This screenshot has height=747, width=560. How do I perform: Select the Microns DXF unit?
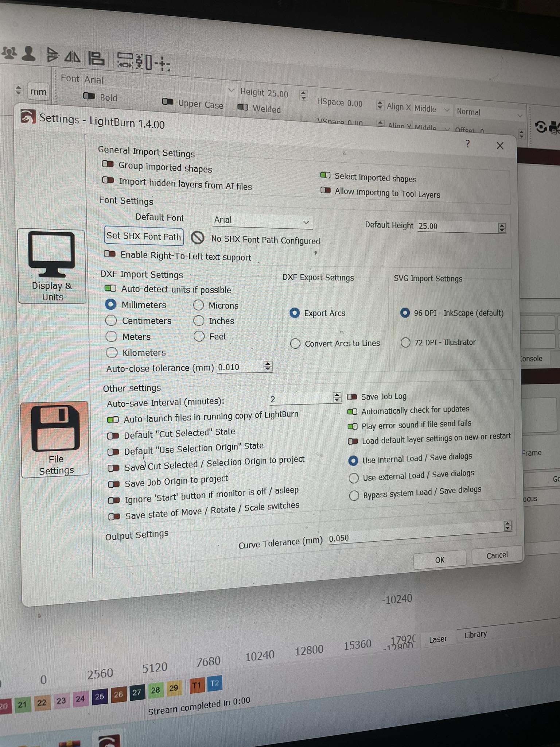pyautogui.click(x=198, y=305)
